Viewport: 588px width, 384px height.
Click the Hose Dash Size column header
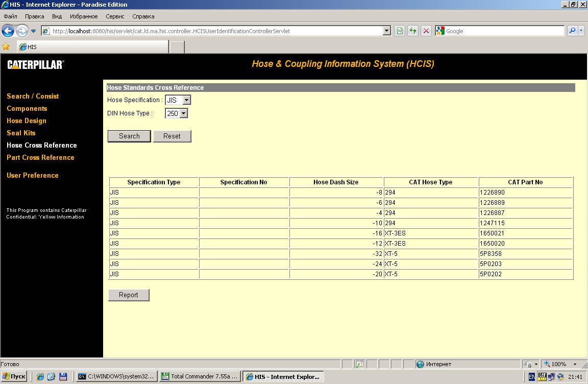[x=336, y=182]
